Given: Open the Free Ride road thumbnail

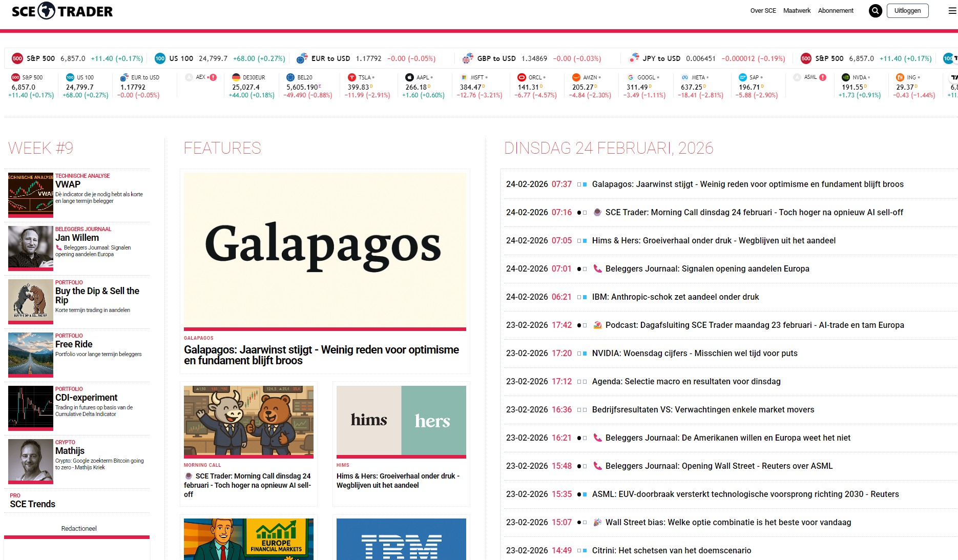Looking at the screenshot, I should coord(31,355).
